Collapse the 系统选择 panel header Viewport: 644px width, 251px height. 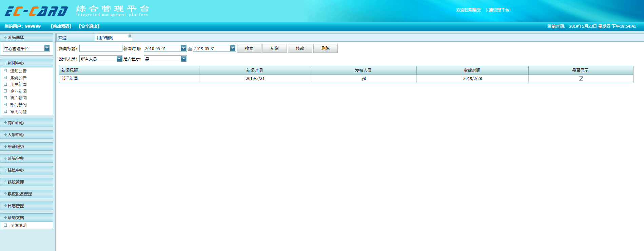pyautogui.click(x=27, y=38)
